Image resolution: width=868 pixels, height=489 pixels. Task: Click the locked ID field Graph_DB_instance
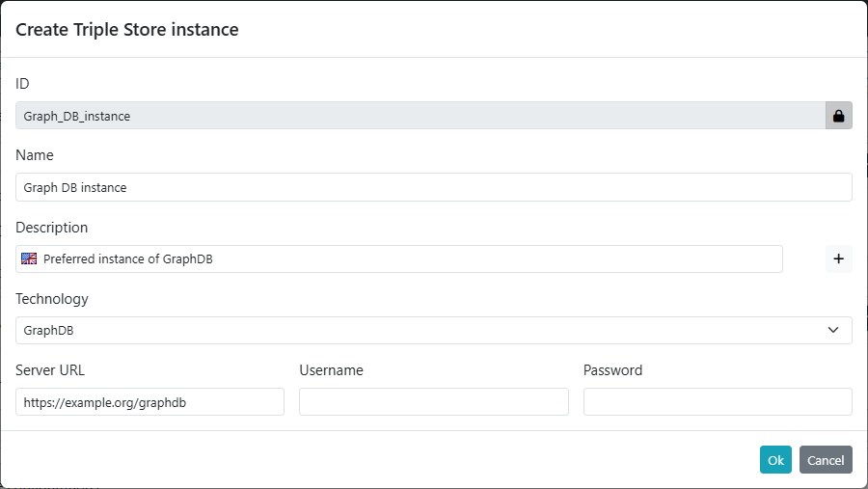click(x=420, y=116)
